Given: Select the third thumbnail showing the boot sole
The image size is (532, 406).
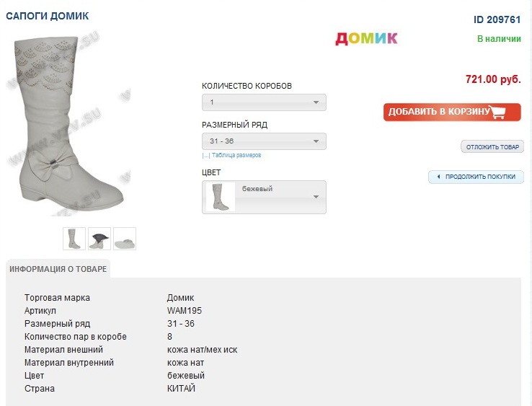Looking at the screenshot, I should [124, 239].
